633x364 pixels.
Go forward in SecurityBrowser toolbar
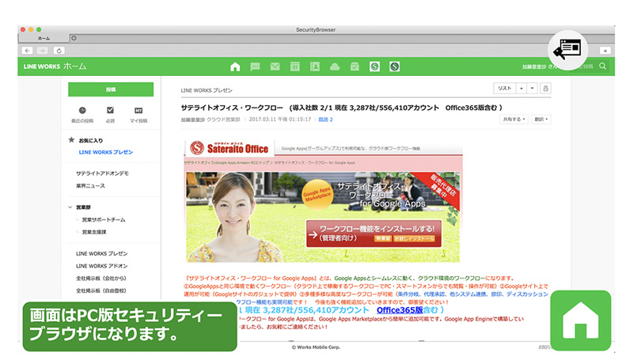pos(43,51)
